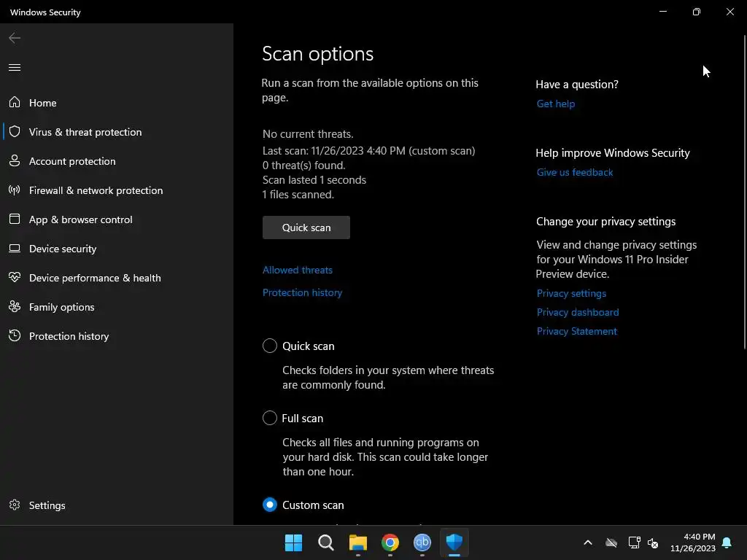Screen dimensions: 747x560
Task: Open Protection history link under Quick scan
Action: pos(303,292)
